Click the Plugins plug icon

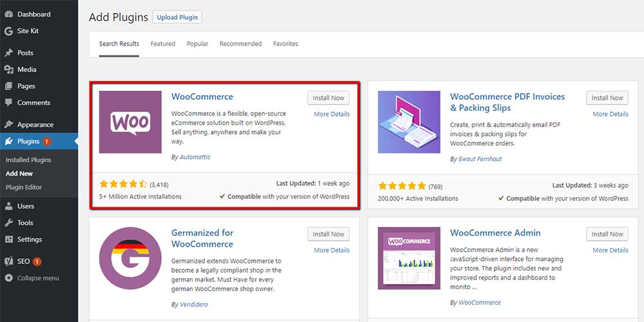click(8, 141)
